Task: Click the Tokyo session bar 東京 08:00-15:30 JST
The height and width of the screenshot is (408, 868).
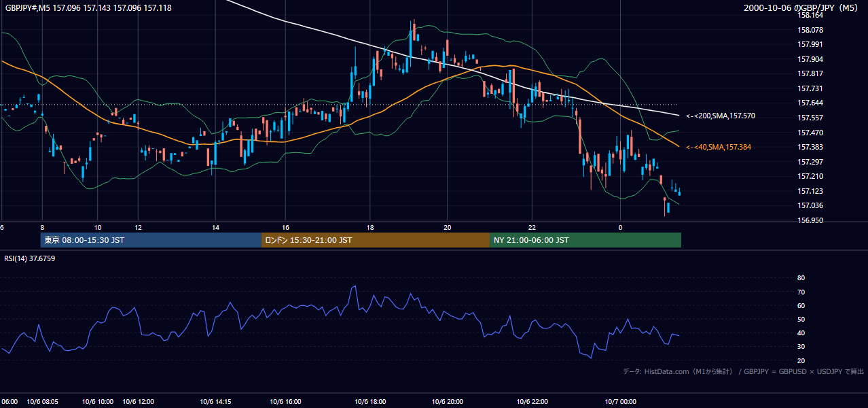Action: click(151, 240)
